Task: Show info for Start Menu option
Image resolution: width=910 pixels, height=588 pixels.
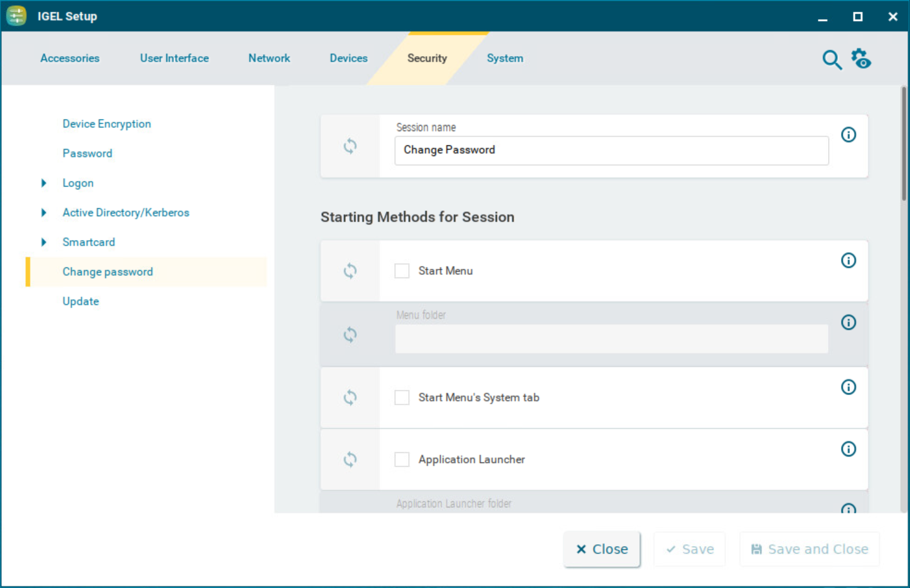Action: tap(848, 261)
